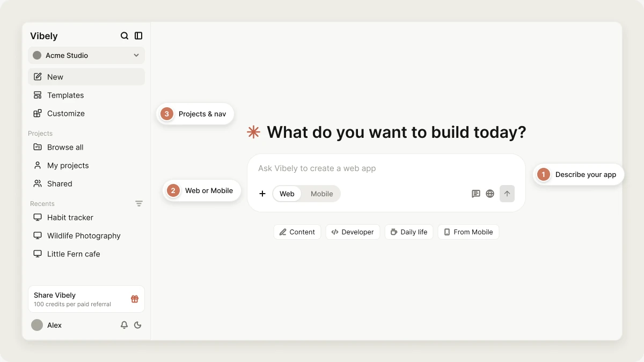
Task: Click the bell notifications icon
Action: (124, 325)
